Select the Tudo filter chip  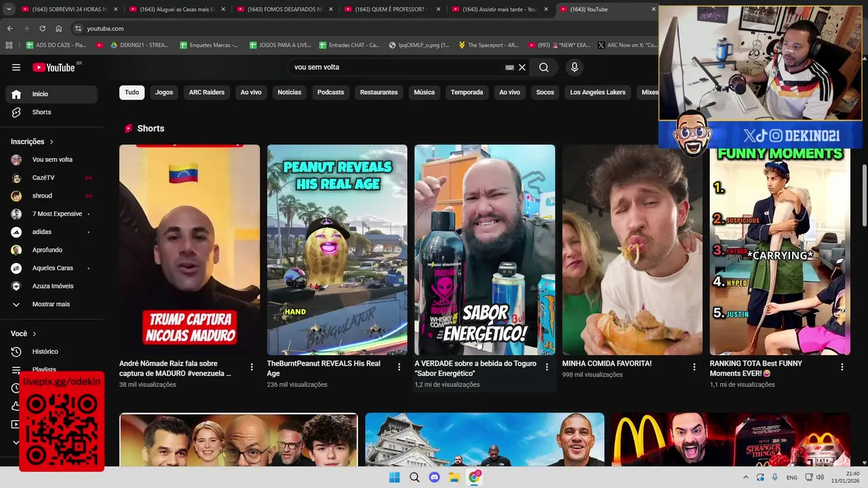[132, 92]
